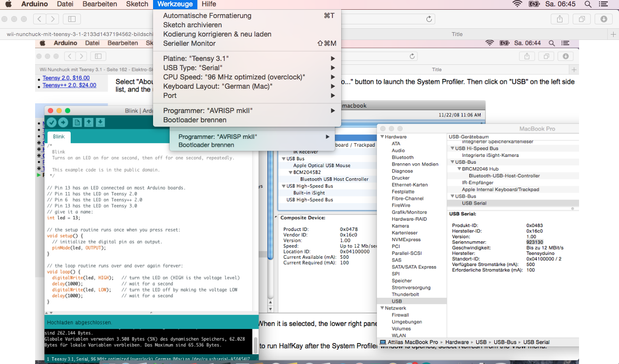Toggle sidebar in outer Safari toolbar
The height and width of the screenshot is (364, 619).
(x=72, y=19)
